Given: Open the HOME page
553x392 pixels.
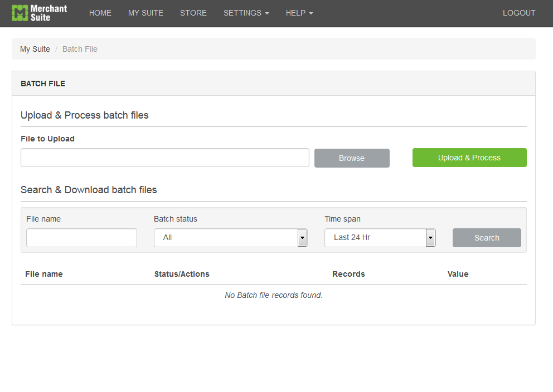Looking at the screenshot, I should pos(100,13).
